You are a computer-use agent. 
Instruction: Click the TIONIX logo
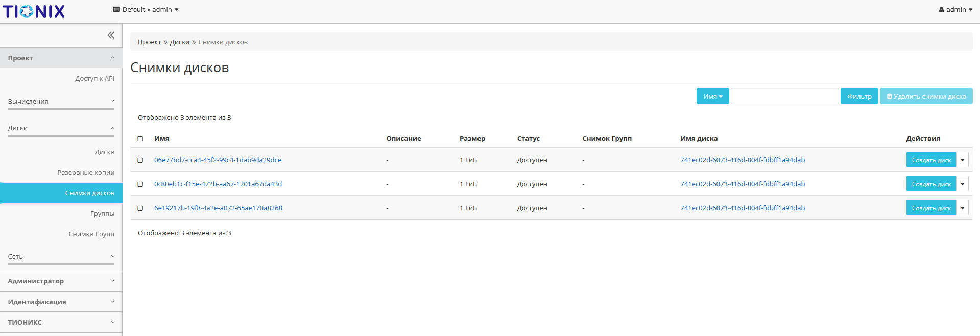pos(34,11)
